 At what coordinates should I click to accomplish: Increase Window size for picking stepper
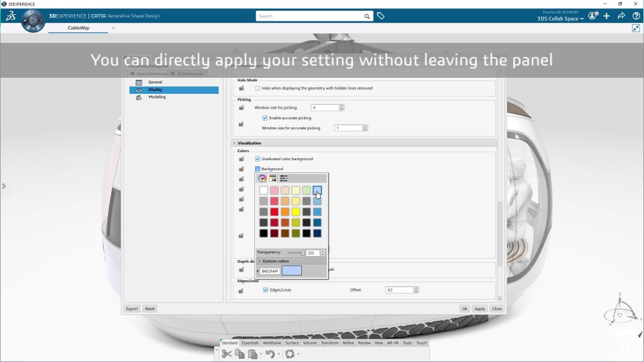[x=341, y=106]
